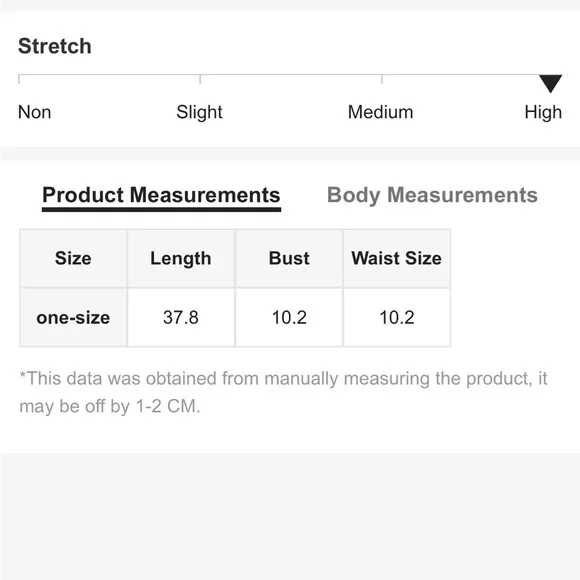The height and width of the screenshot is (580, 580).
Task: Click the Size column header
Action: point(73,258)
